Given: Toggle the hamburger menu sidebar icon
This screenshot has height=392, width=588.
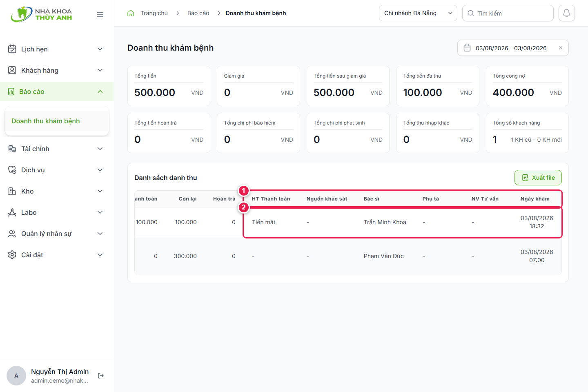Looking at the screenshot, I should click(x=100, y=15).
